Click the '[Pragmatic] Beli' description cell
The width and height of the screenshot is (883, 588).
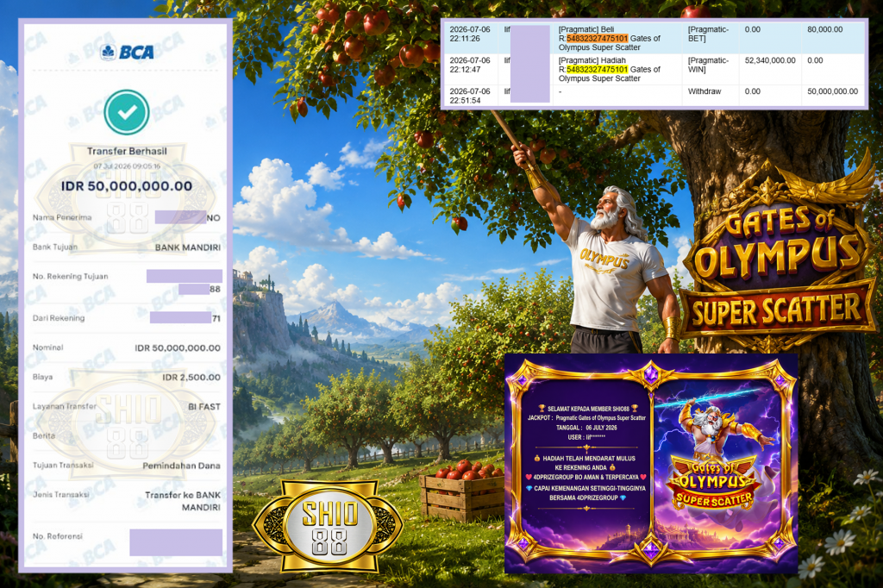pos(610,38)
